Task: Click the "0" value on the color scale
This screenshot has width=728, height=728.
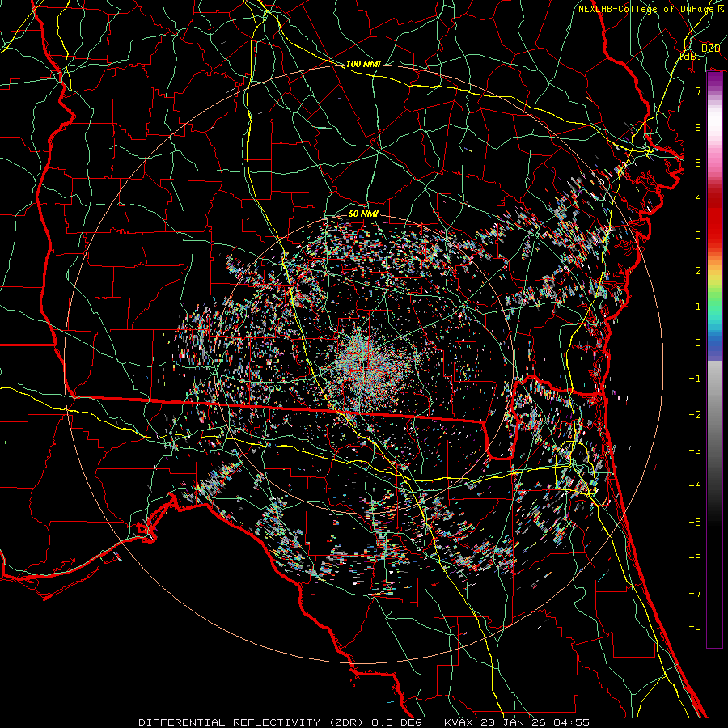Action: pos(698,343)
